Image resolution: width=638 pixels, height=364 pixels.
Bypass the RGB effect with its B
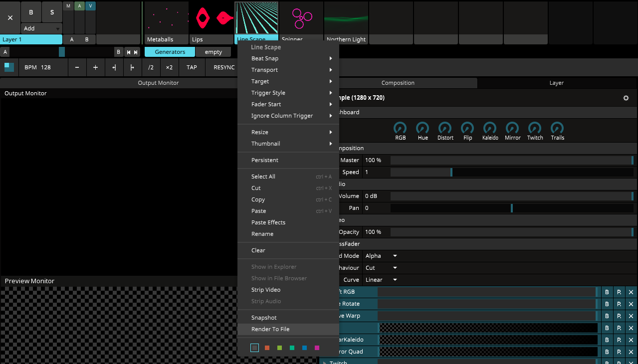(607, 292)
